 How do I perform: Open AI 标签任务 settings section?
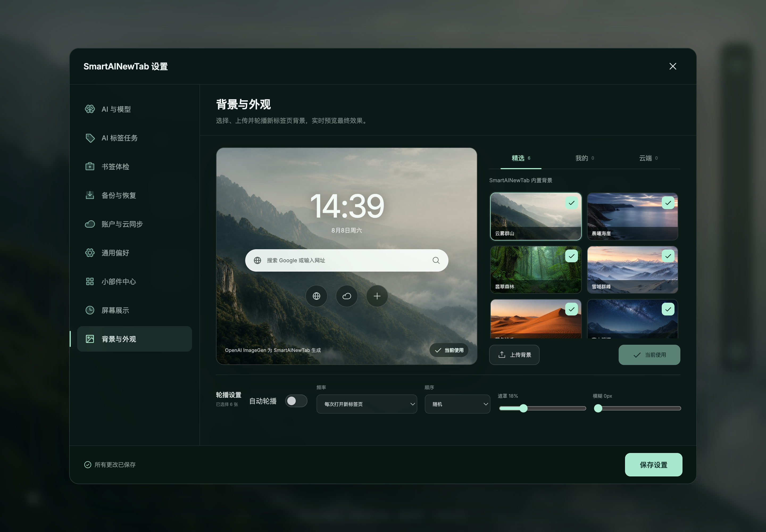[x=134, y=138]
